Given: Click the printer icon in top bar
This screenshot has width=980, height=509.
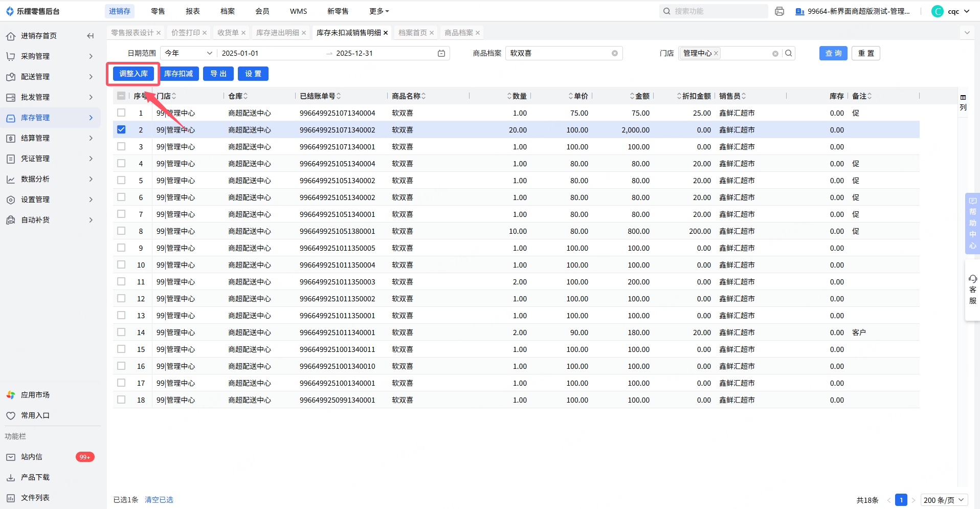Looking at the screenshot, I should tap(779, 11).
